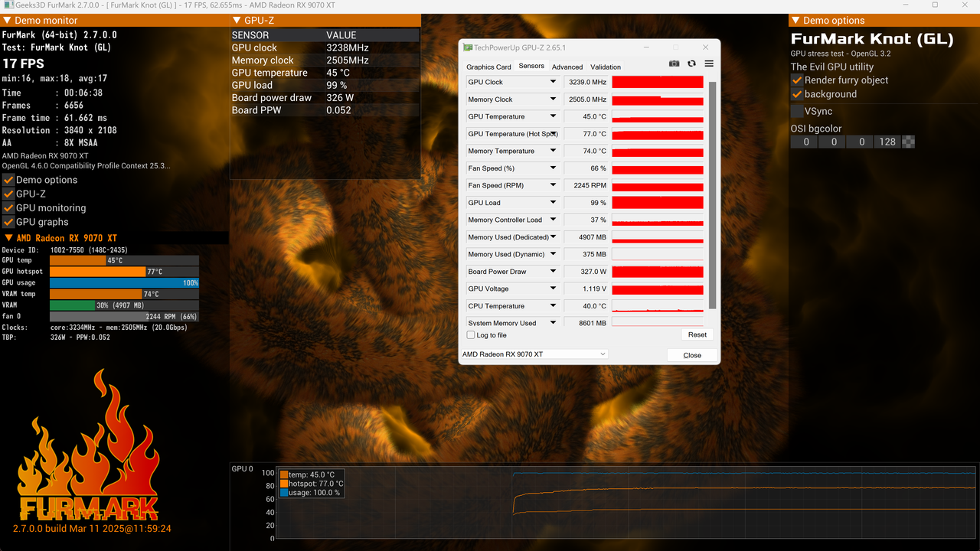Collapse the Demo monitor panel
Viewport: 980px width, 551px height.
[x=7, y=21]
